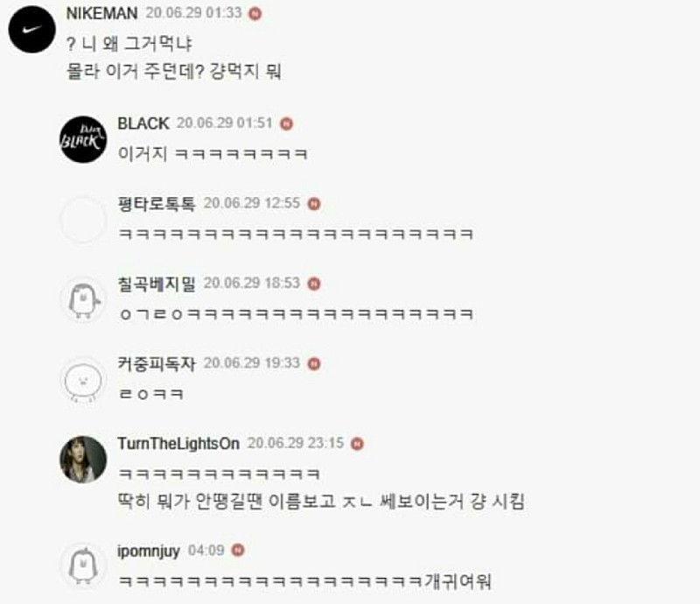Click the red badge next to 칠곡베지밀's timestamp
Image resolution: width=700 pixels, height=604 pixels.
[x=314, y=284]
